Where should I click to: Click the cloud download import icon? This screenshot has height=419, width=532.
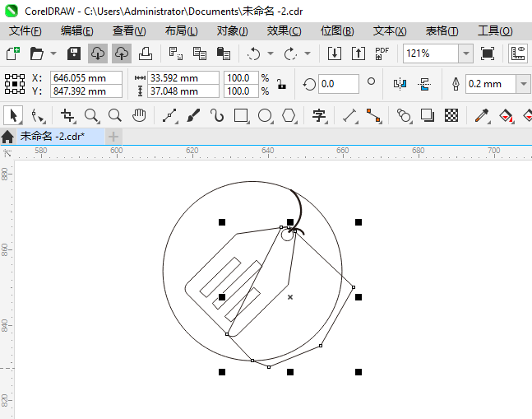(x=98, y=54)
